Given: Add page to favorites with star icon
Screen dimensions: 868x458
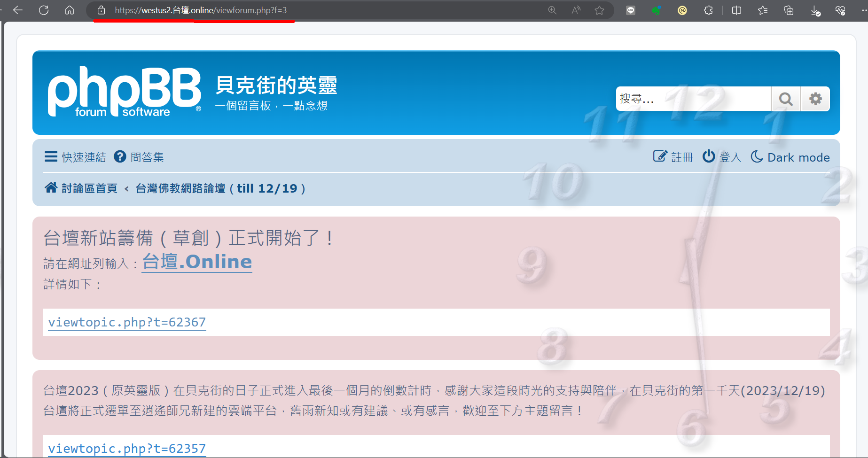Looking at the screenshot, I should click(599, 10).
